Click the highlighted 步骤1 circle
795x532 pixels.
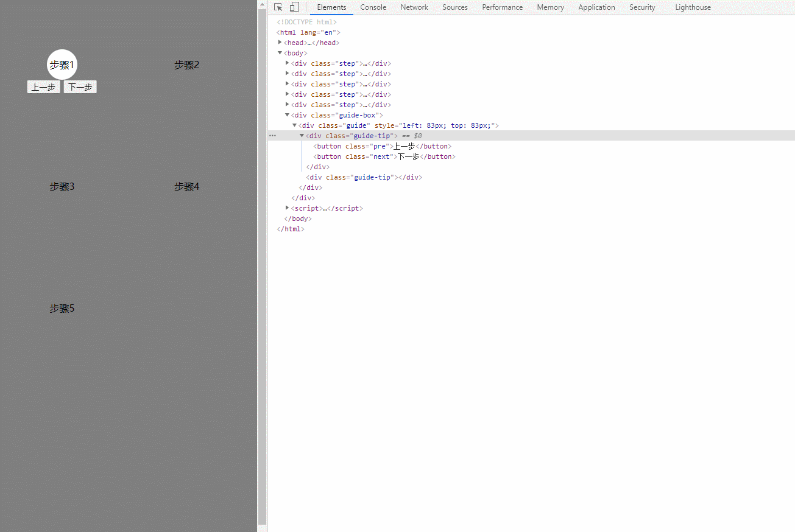click(x=62, y=65)
